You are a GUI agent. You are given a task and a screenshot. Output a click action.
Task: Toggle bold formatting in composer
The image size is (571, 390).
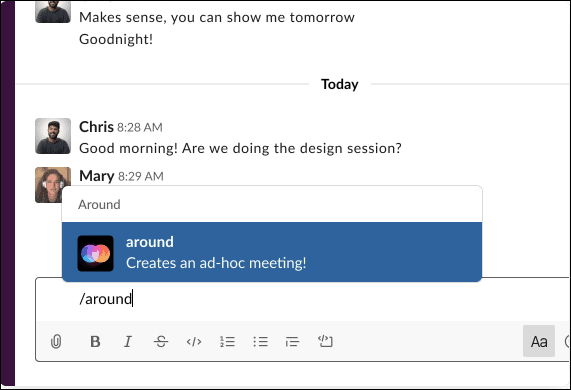coord(95,342)
